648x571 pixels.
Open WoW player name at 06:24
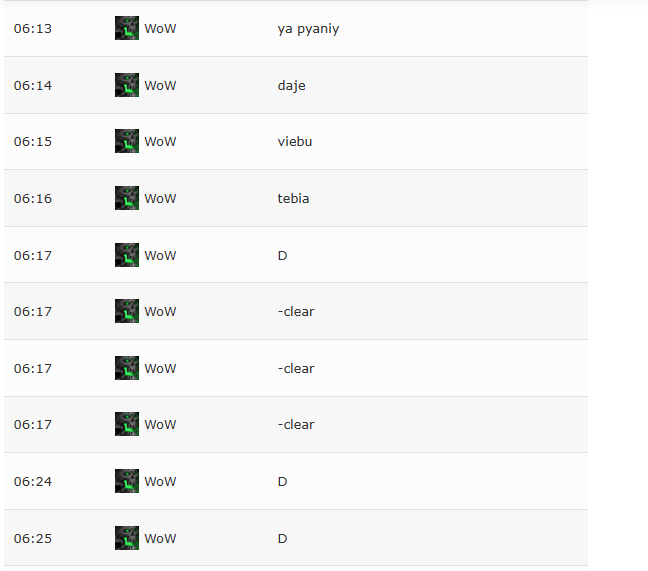[x=160, y=481]
